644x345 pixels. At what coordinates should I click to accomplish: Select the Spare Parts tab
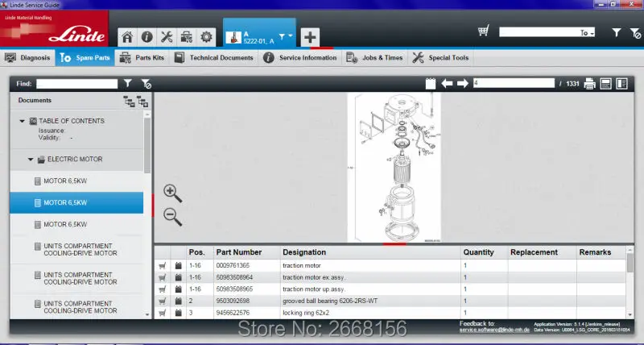[85, 58]
